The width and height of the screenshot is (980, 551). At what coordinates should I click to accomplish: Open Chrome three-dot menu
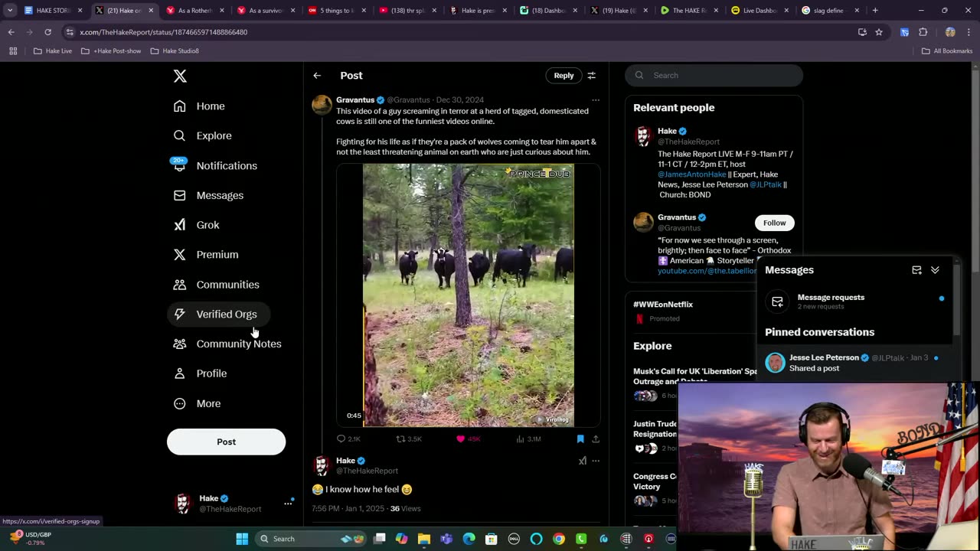[969, 32]
